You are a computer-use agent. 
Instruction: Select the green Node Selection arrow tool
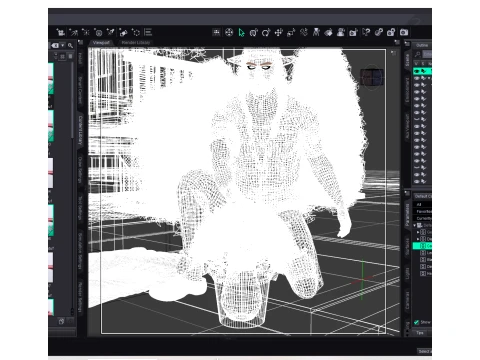pos(241,32)
